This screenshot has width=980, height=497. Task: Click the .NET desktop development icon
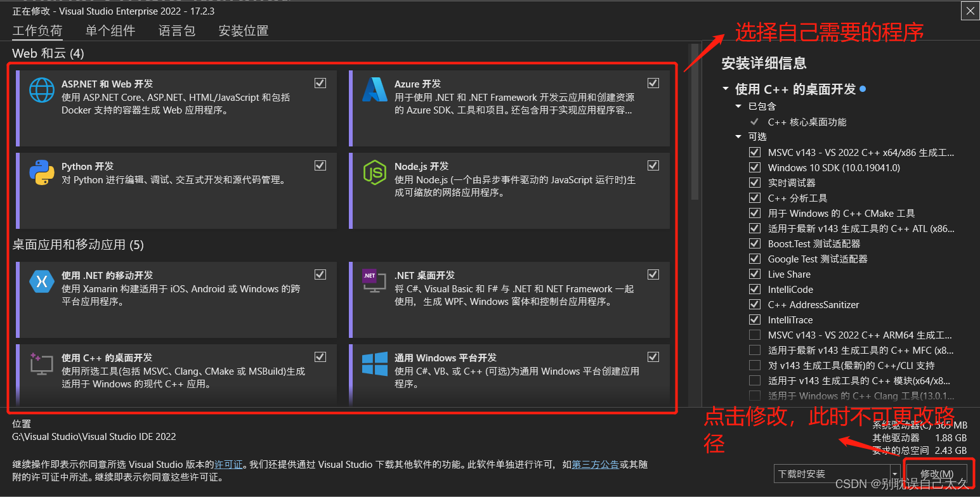point(375,281)
